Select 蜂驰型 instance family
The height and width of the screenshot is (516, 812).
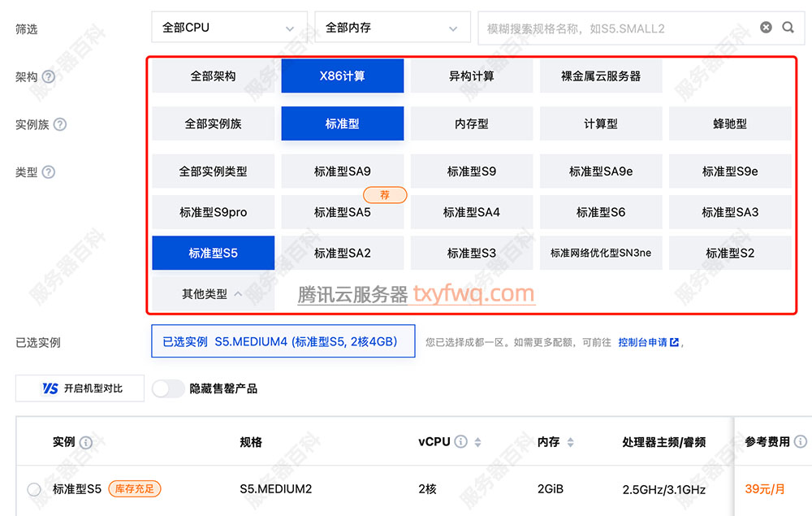(x=730, y=124)
